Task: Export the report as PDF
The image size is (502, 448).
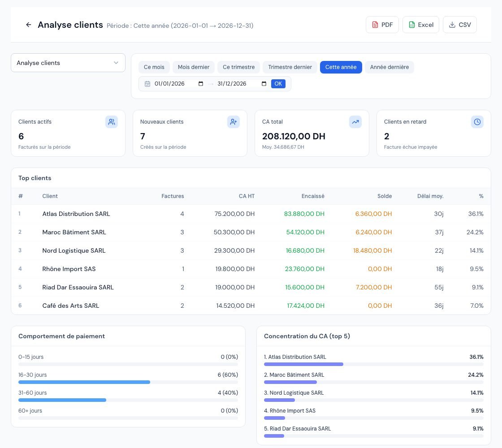Action: (x=382, y=25)
